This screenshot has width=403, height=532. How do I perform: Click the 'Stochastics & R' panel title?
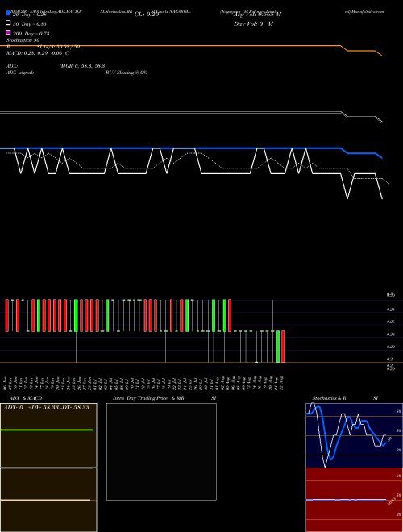[329, 398]
